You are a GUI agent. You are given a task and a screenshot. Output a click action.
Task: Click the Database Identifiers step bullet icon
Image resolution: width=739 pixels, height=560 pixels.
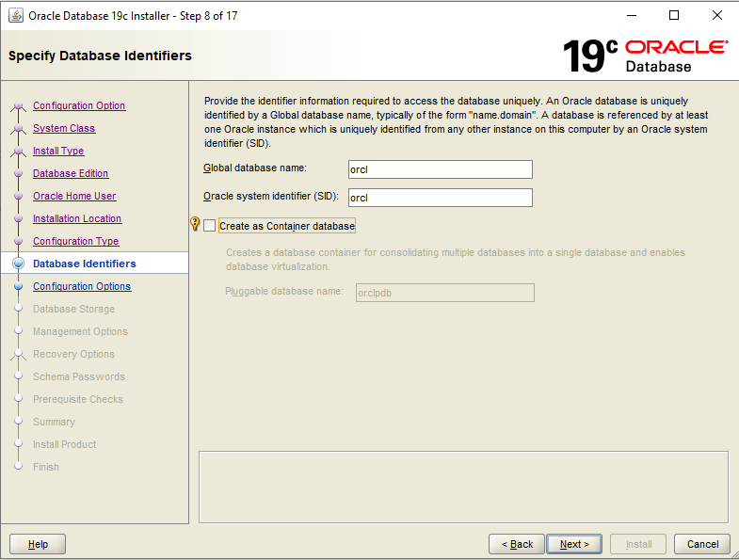pyautogui.click(x=19, y=264)
